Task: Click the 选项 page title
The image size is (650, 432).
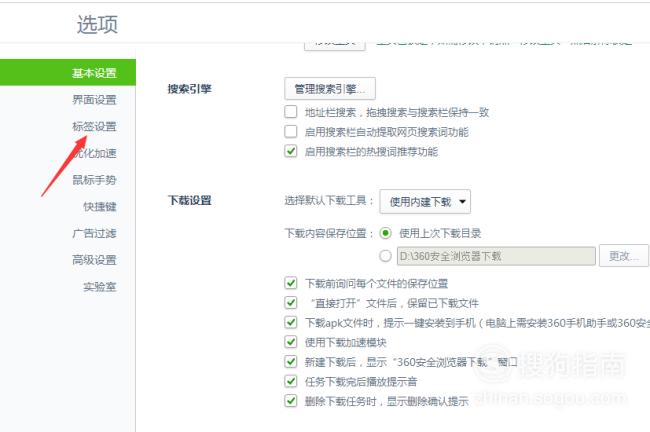Action: 97,24
